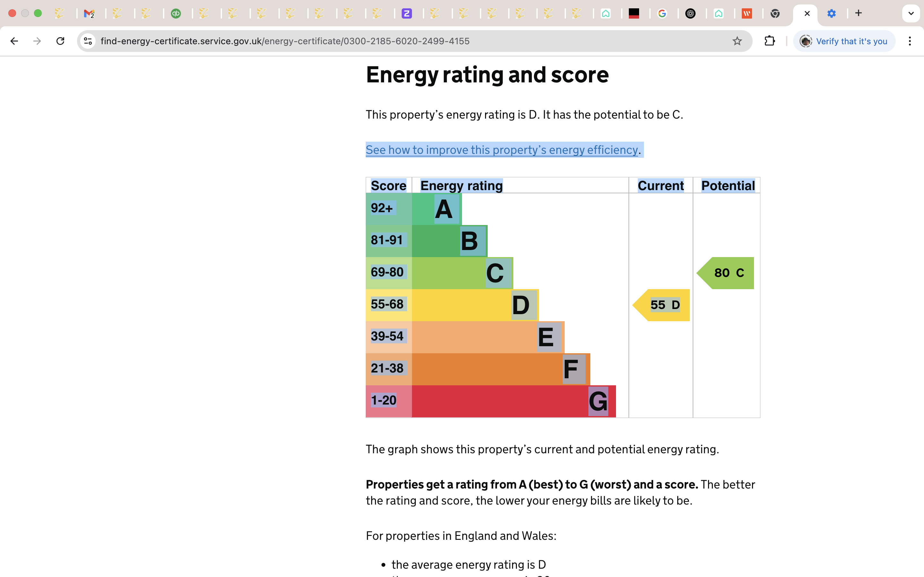Bookmark this page with the star icon
The image size is (924, 577).
tap(737, 41)
